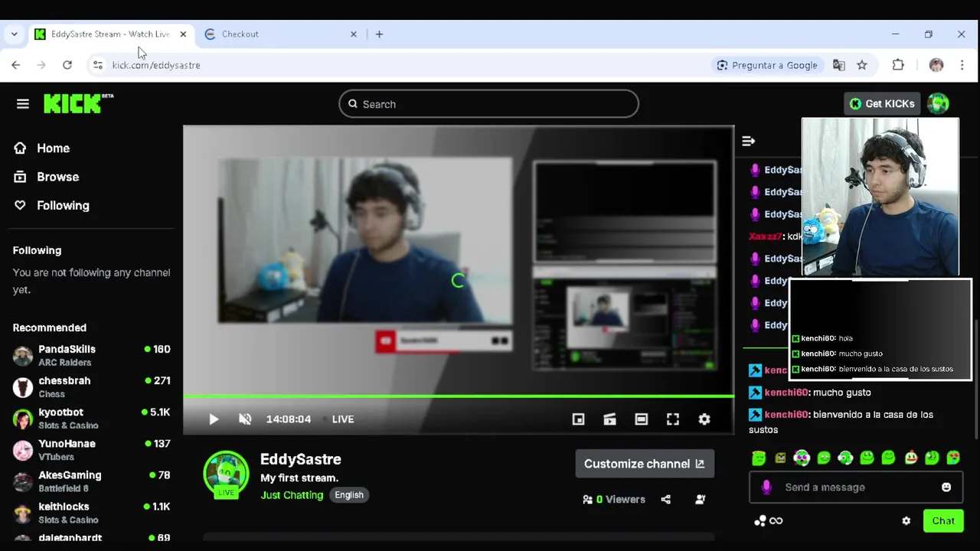Click the EddySastre channel avatar
Screen dimensions: 980x551
coord(226,474)
